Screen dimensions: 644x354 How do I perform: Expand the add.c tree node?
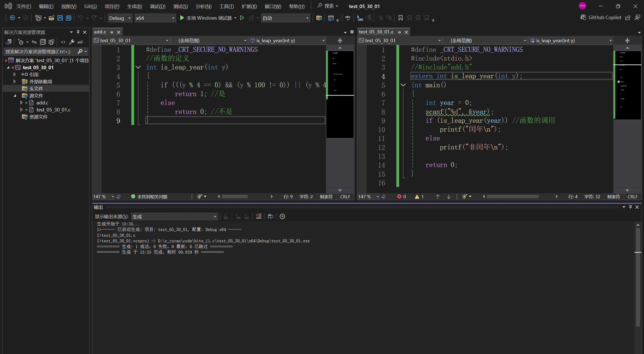click(x=21, y=103)
